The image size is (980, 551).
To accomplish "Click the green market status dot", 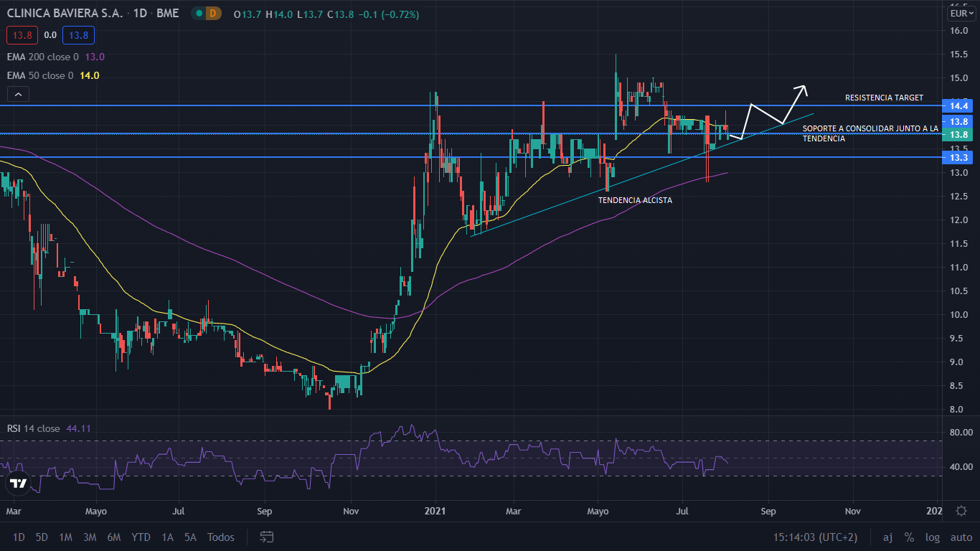I will click(x=197, y=14).
